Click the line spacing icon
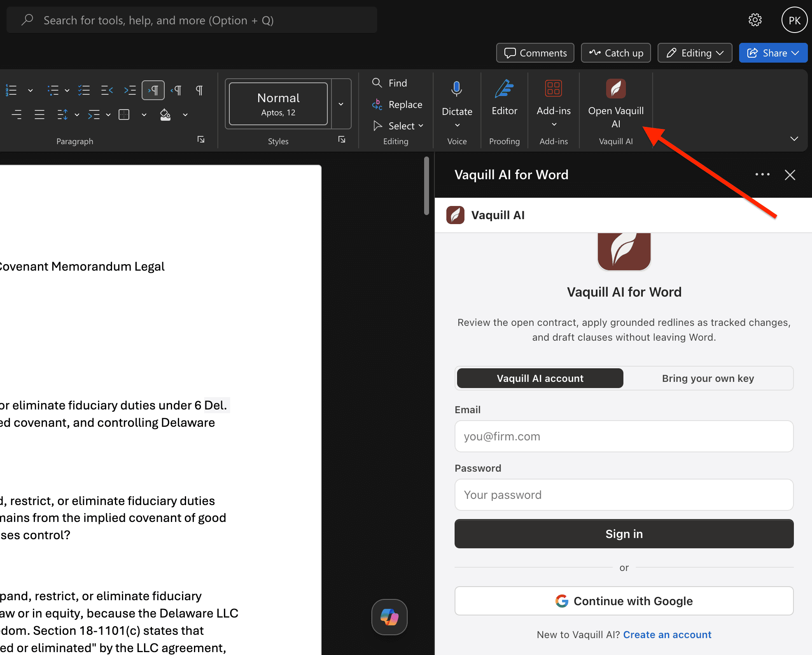This screenshot has height=655, width=812. click(63, 115)
